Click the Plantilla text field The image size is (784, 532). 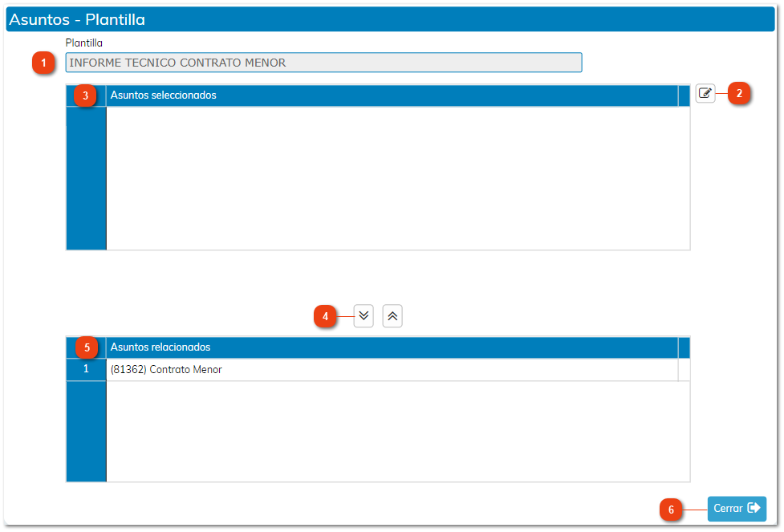323,63
